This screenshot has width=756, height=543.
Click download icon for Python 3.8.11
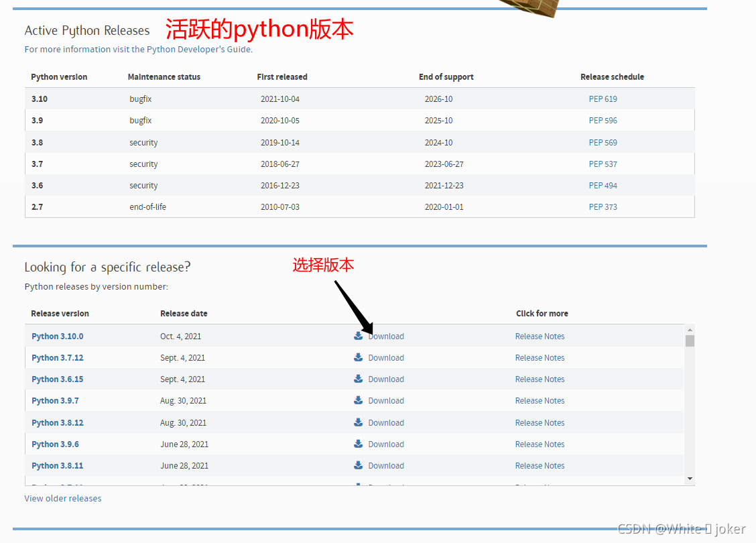click(x=359, y=465)
